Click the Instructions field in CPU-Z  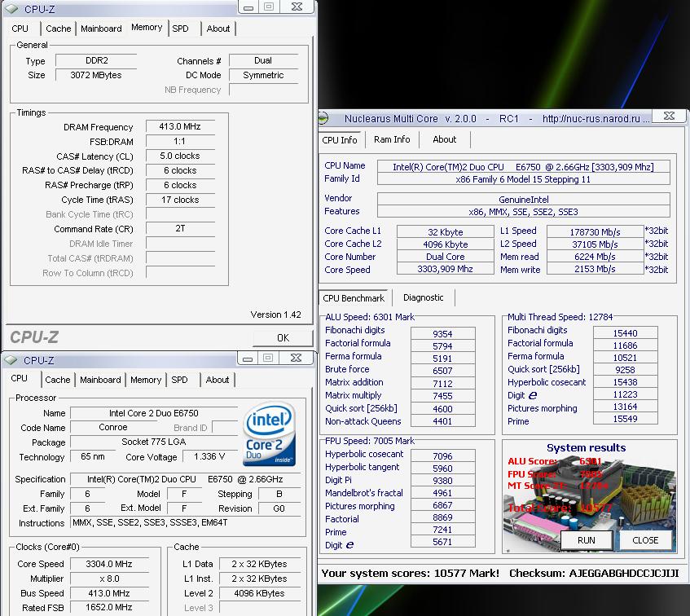pos(185,523)
